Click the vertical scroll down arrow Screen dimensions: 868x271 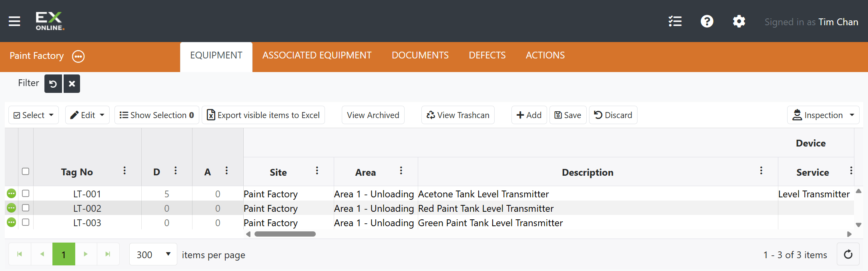coord(858,225)
